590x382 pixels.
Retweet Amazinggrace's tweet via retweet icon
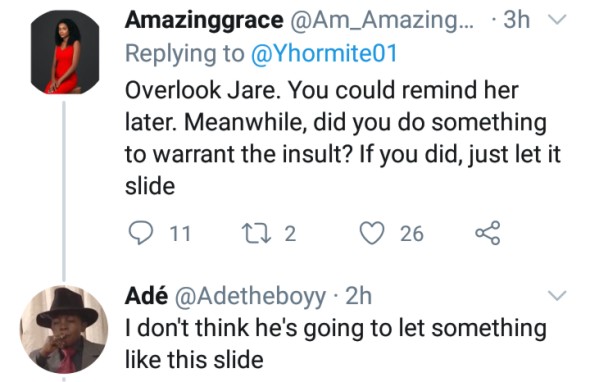pyautogui.click(x=256, y=233)
